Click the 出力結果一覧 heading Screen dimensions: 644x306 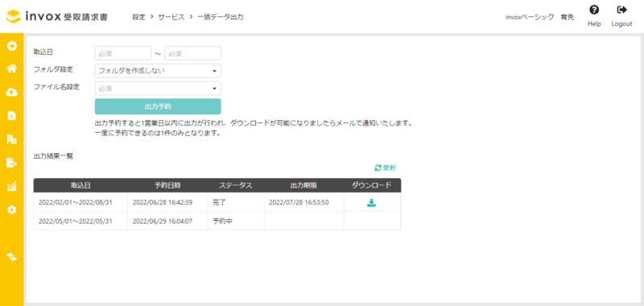coord(53,156)
